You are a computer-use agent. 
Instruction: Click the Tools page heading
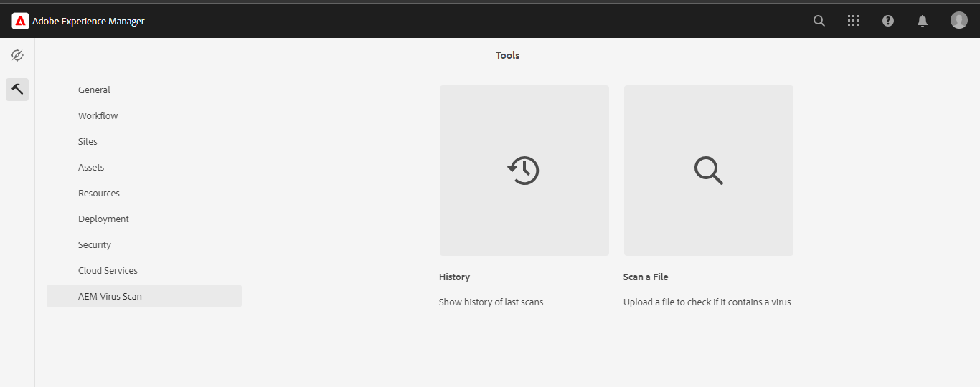(507, 55)
